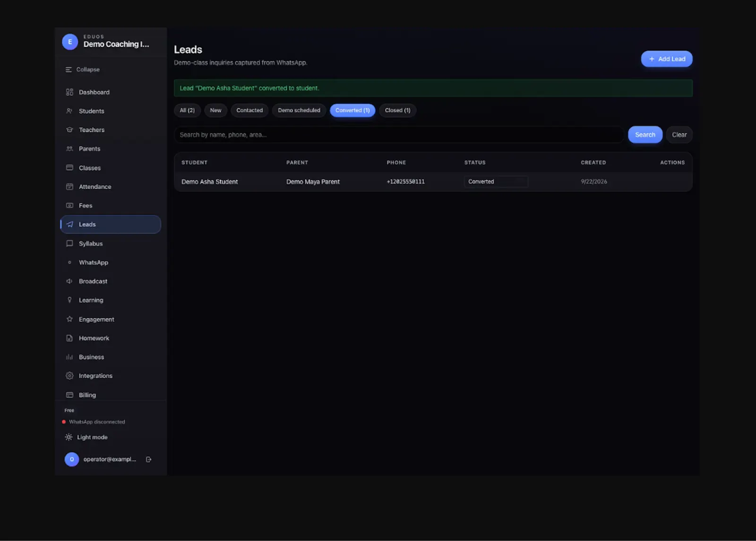Open the Business bar chart icon
Viewport: 756px width, 541px height.
69,357
